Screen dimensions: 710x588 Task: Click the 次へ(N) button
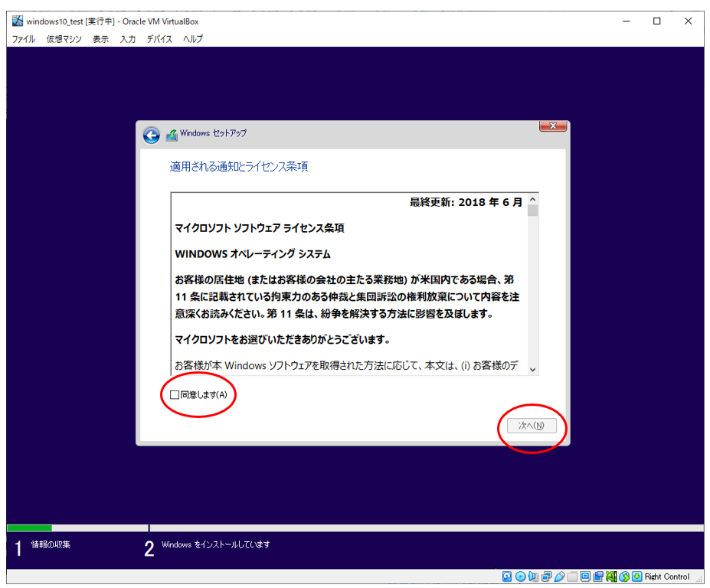click(532, 426)
